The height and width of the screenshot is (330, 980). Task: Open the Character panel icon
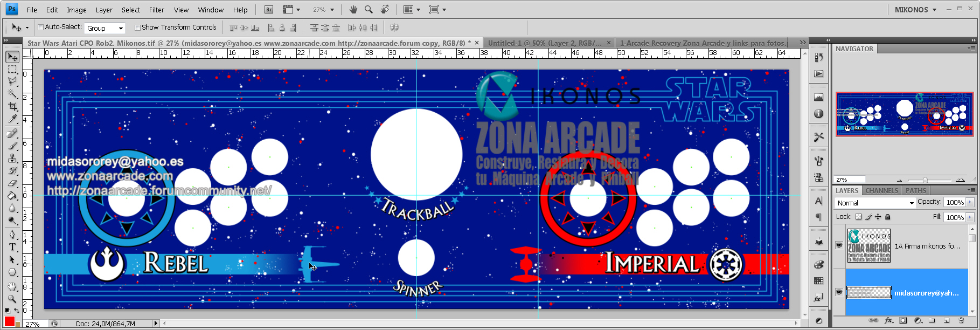click(819, 201)
